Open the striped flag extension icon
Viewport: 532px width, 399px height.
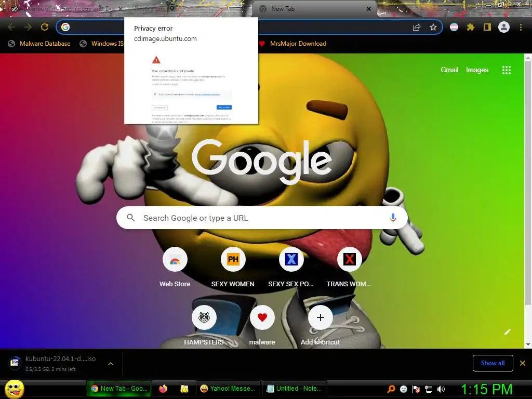coord(454,27)
